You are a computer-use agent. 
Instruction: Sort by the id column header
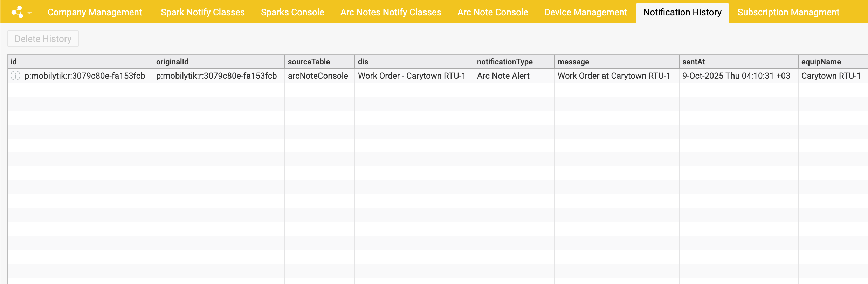80,62
